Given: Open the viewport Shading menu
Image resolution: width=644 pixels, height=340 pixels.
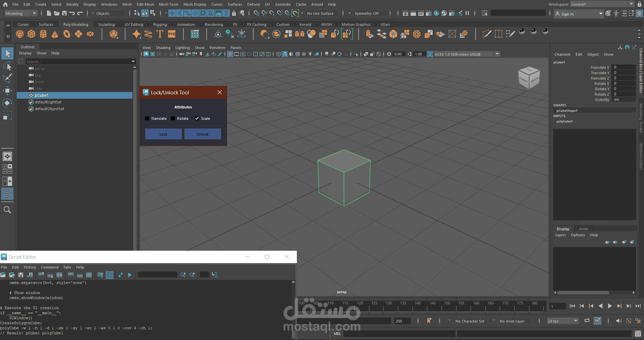Looking at the screenshot, I should click(163, 48).
